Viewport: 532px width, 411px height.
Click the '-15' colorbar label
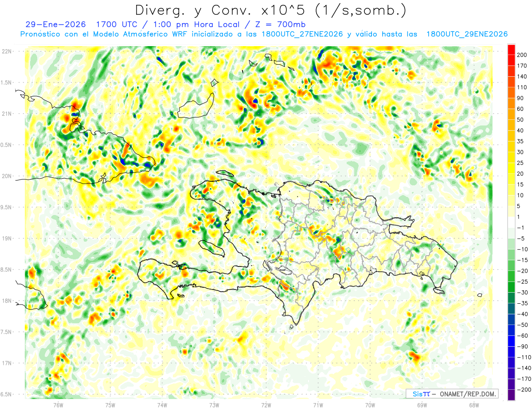tap(522, 260)
